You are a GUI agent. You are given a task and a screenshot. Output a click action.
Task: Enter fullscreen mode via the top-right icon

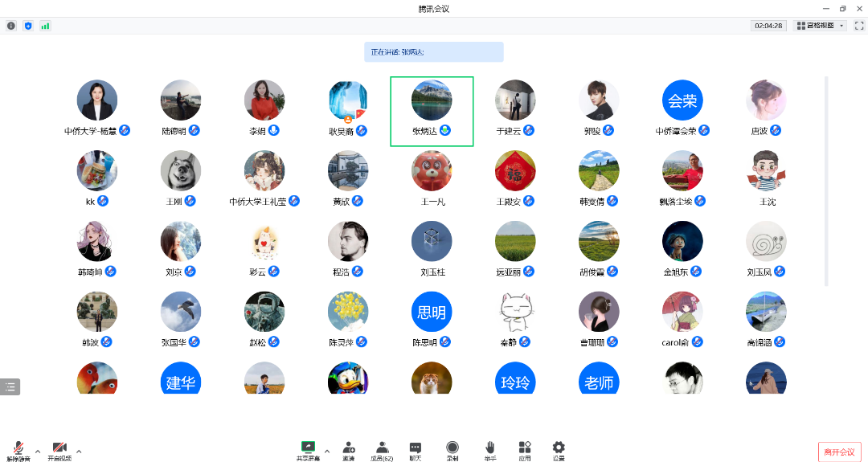(858, 26)
